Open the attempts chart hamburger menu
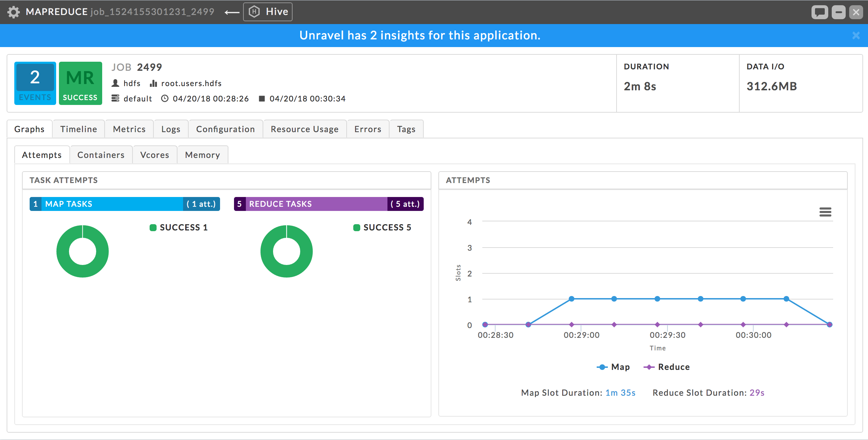 click(x=825, y=212)
